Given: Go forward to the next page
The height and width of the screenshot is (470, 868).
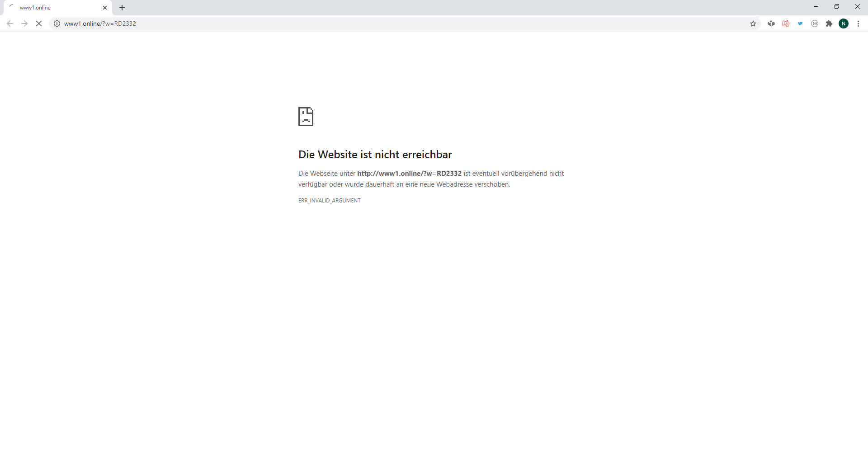Looking at the screenshot, I should coord(24,23).
